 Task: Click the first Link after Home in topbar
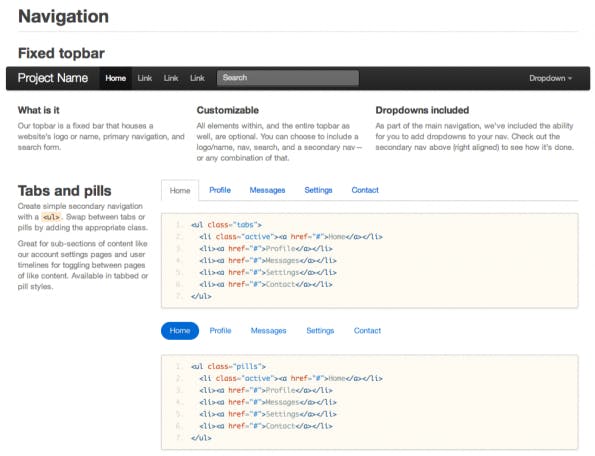pos(145,78)
